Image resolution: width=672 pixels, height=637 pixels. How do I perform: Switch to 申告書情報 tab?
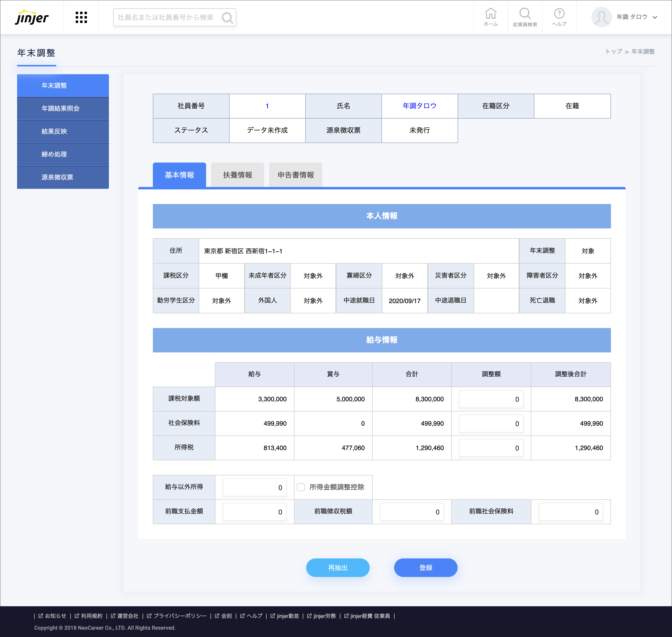pyautogui.click(x=295, y=175)
